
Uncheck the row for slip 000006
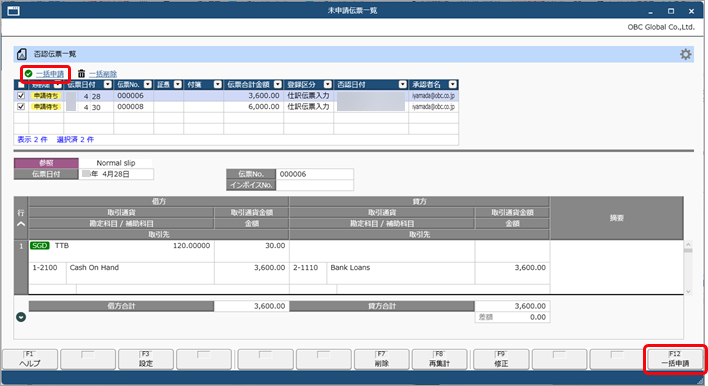pos(21,96)
